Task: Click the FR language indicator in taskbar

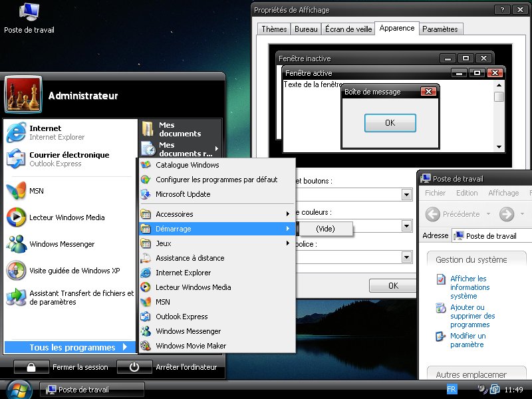Action: click(452, 389)
